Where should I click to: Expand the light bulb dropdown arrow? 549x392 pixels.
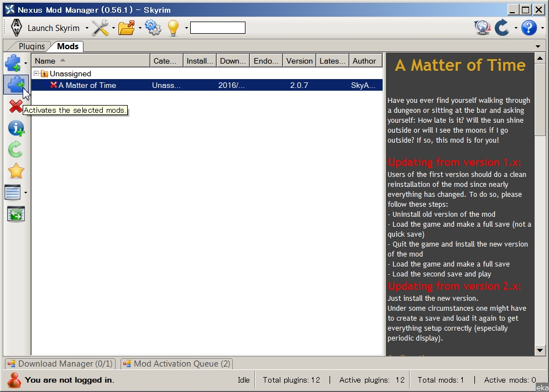coord(186,28)
